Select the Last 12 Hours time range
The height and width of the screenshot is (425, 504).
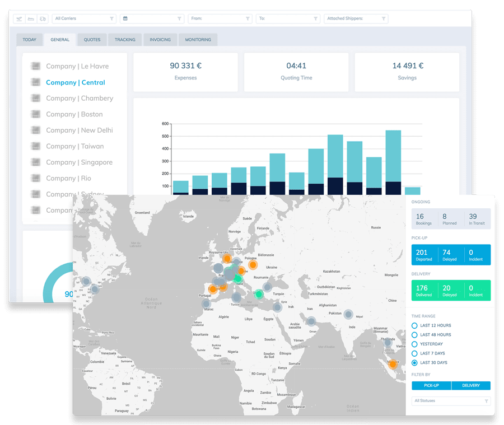(415, 325)
